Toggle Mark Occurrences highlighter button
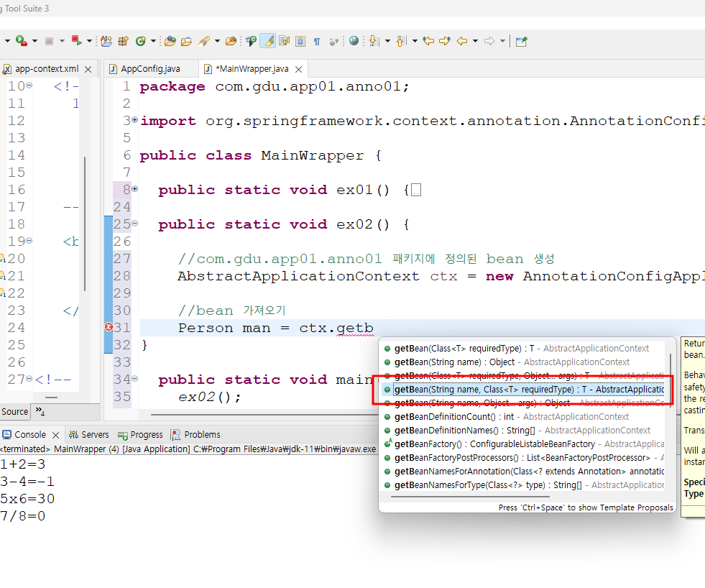The width and height of the screenshot is (705, 588). pyautogui.click(x=268, y=42)
